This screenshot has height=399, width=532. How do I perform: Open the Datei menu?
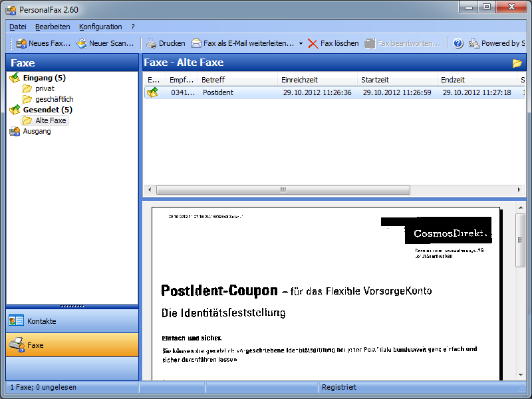[x=18, y=27]
